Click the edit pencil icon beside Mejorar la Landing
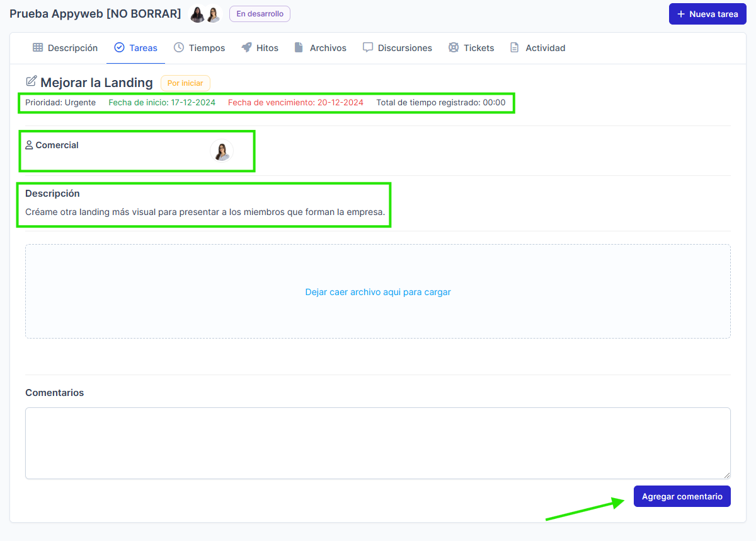This screenshot has height=541, width=756. click(31, 81)
